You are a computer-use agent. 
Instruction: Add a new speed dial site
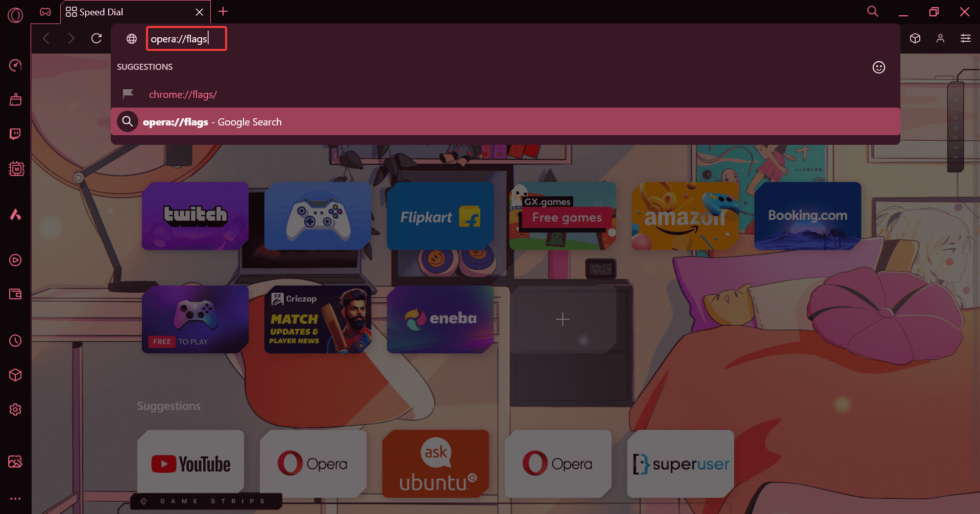562,319
